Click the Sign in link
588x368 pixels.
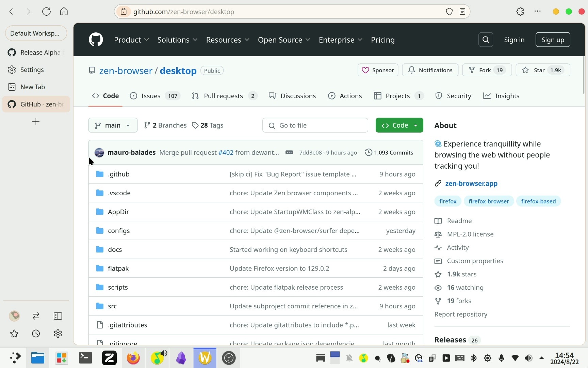point(514,40)
